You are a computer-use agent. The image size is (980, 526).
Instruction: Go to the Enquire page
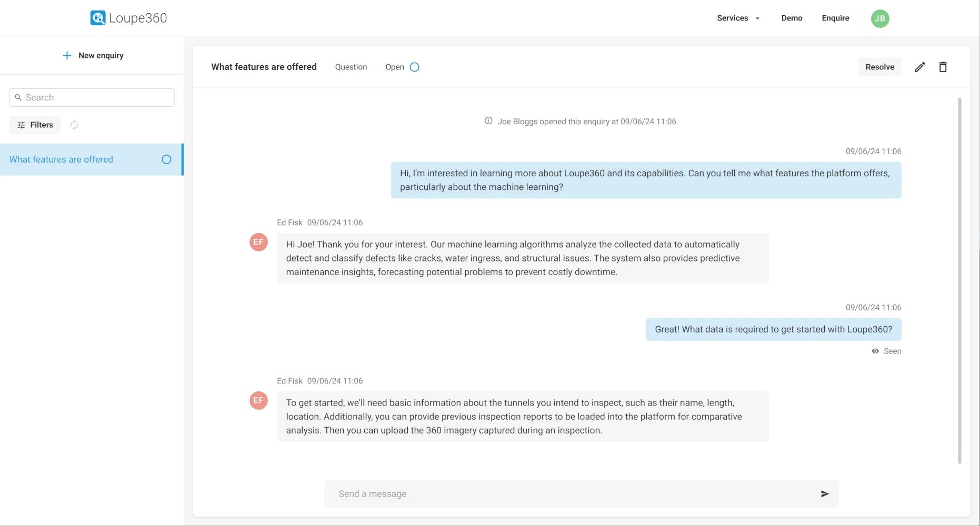835,18
